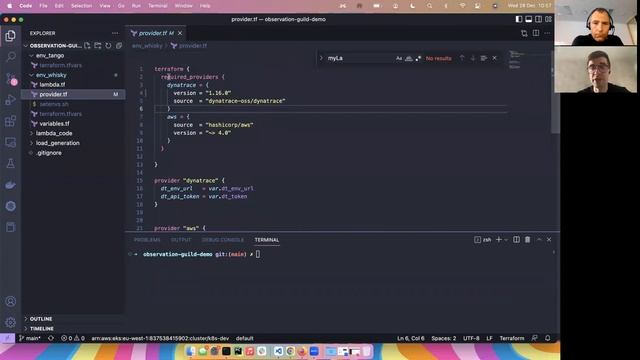Image resolution: width=640 pixels, height=360 pixels.
Task: Open the Docker view in activity bar
Action: pos(11,185)
